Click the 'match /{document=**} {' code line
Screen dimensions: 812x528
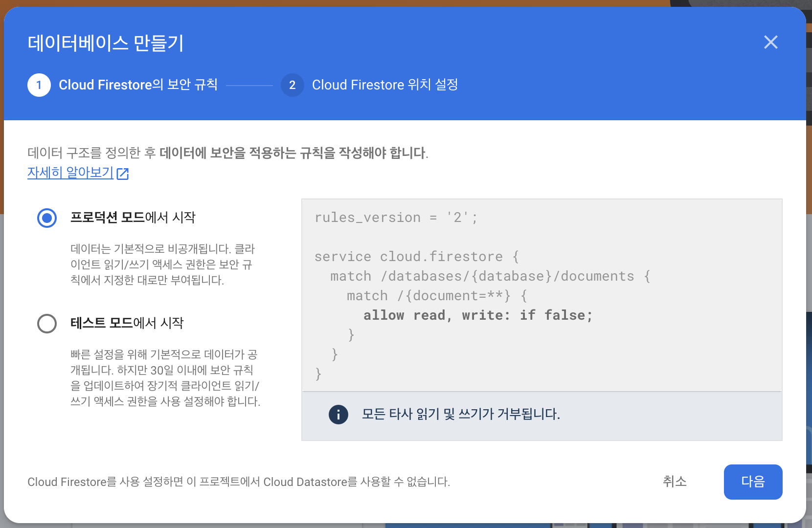(437, 296)
